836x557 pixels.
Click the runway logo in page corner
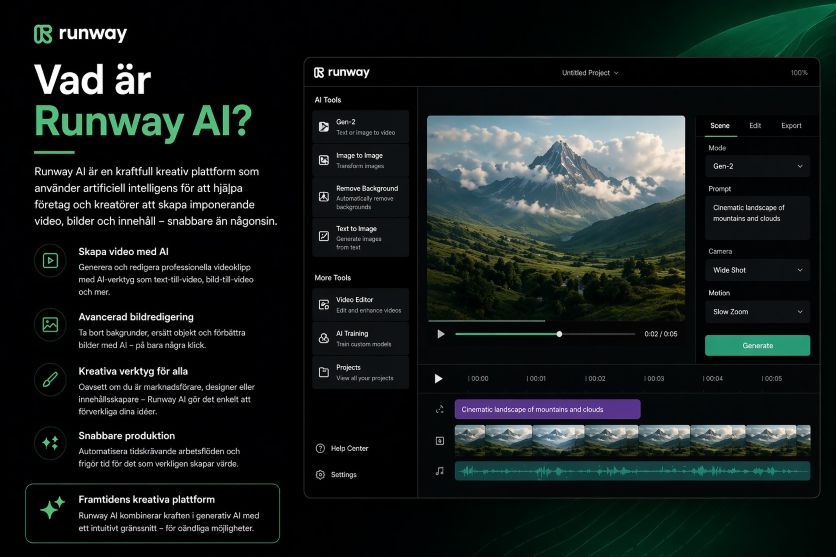click(81, 34)
